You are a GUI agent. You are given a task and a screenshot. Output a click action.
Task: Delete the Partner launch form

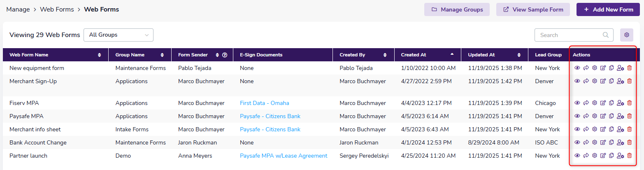click(629, 156)
